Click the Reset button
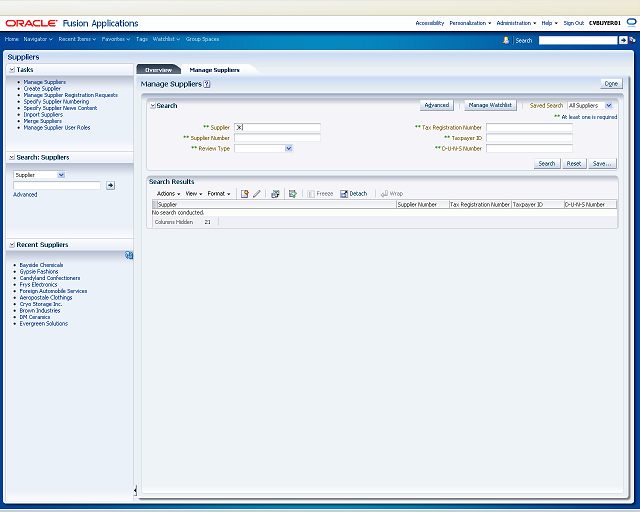The width and height of the screenshot is (640, 512). [574, 164]
